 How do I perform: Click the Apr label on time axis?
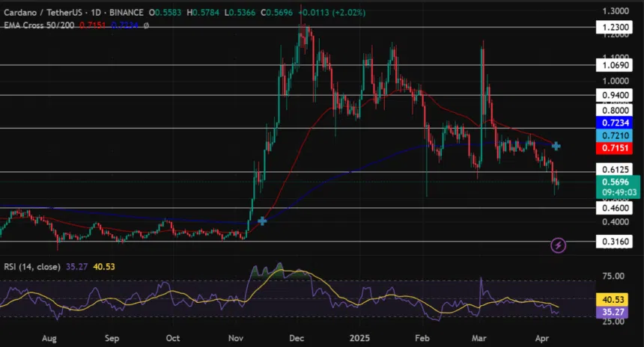click(542, 338)
